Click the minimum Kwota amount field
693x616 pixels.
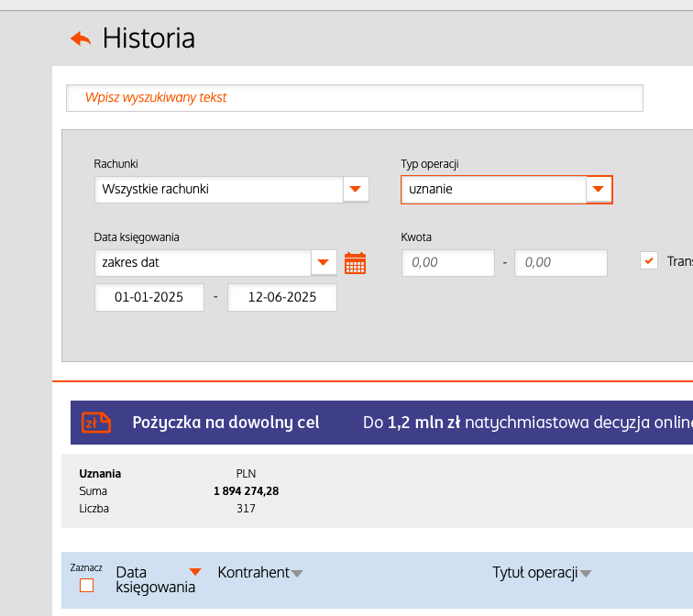(x=447, y=262)
